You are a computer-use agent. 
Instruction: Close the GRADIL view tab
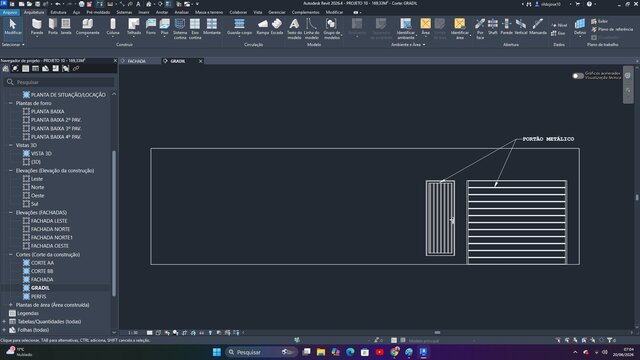pos(200,61)
